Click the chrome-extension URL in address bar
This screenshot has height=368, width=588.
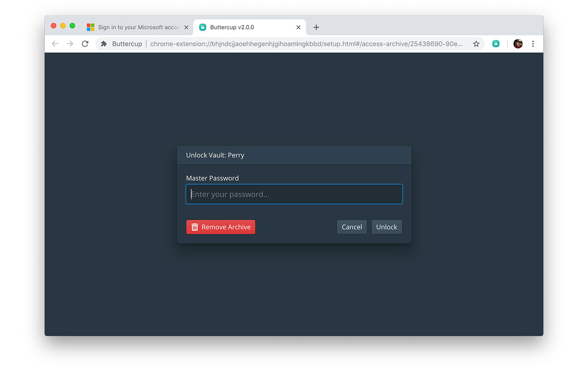306,44
